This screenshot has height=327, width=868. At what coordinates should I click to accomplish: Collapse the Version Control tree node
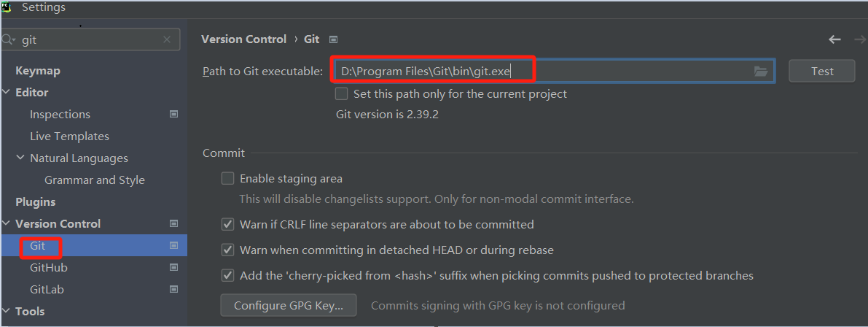7,224
